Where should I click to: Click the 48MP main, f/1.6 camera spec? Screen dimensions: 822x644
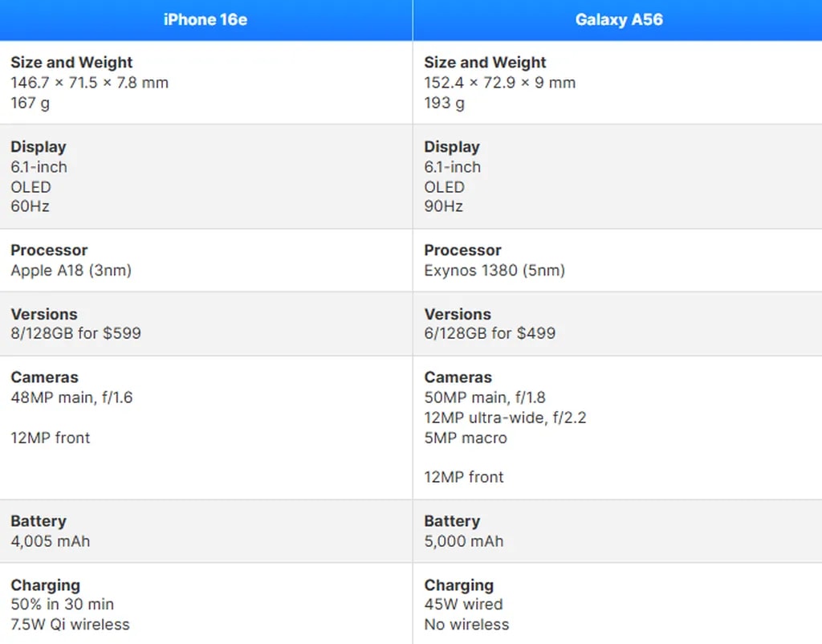tap(71, 397)
